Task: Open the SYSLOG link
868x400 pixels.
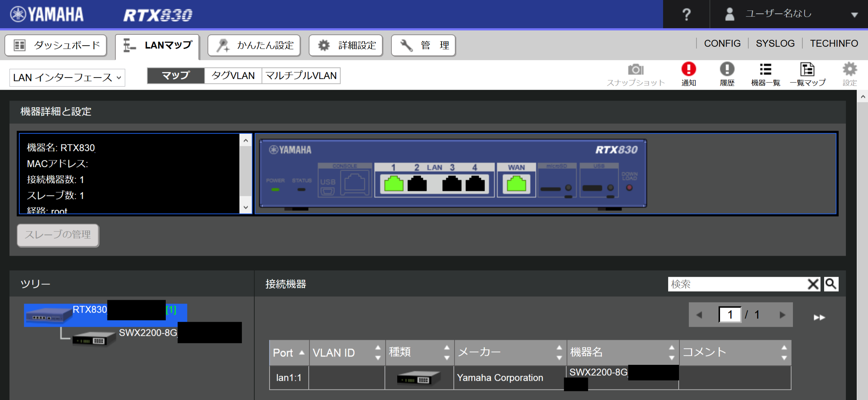Action: click(x=775, y=44)
